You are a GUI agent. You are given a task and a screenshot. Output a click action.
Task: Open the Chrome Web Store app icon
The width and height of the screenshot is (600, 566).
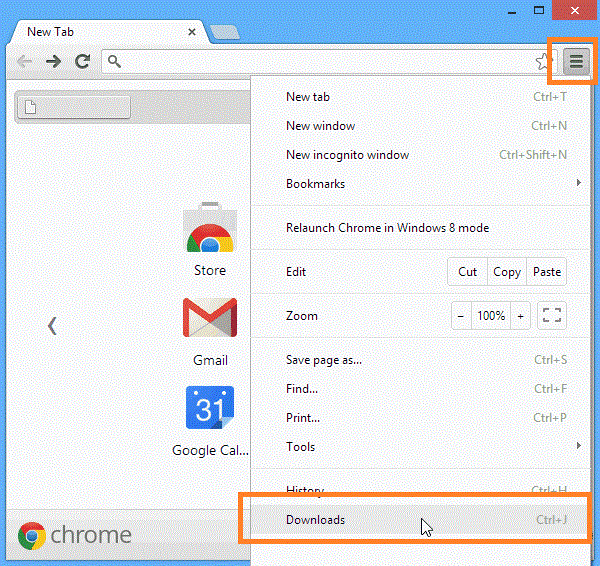click(210, 227)
